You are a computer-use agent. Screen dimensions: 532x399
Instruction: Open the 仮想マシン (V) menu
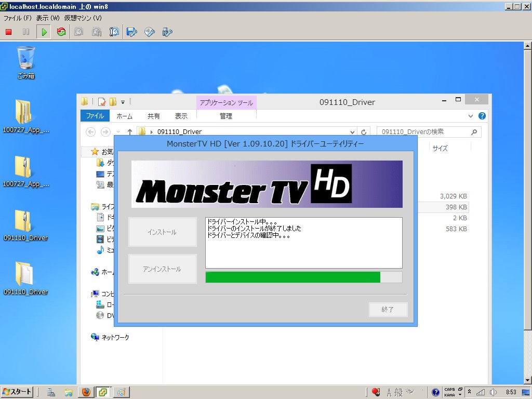point(83,18)
